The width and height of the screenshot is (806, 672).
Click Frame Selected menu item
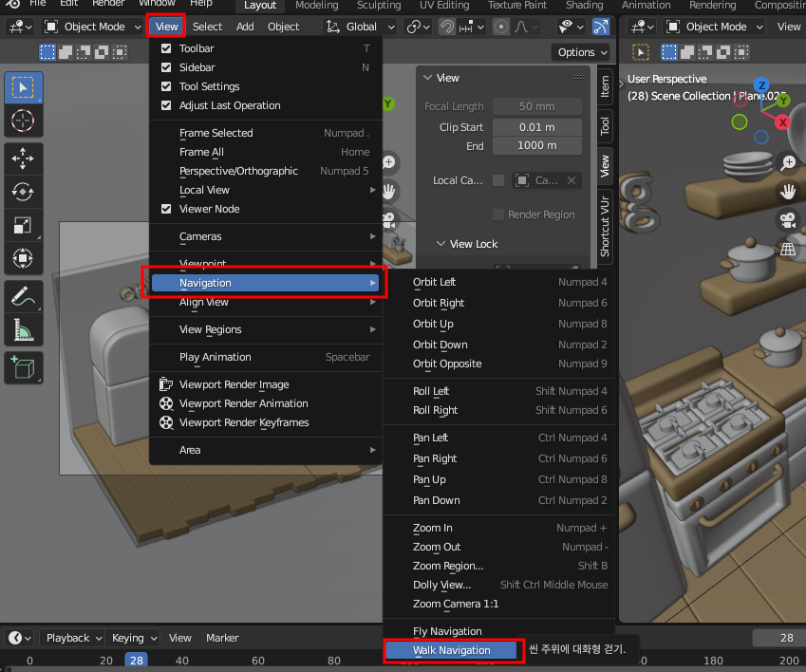[266, 133]
